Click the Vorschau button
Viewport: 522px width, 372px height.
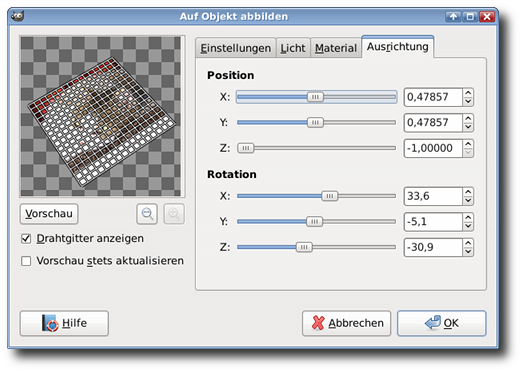tap(49, 214)
